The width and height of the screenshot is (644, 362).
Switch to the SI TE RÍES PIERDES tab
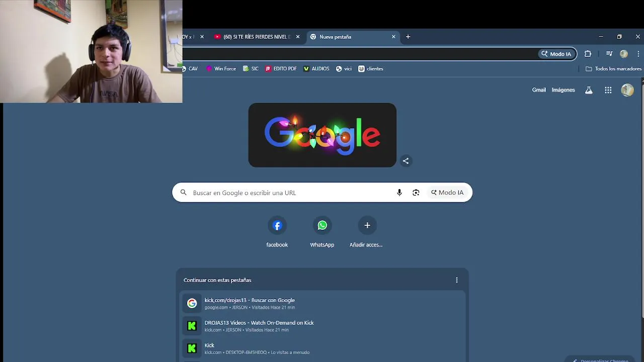[x=257, y=37]
